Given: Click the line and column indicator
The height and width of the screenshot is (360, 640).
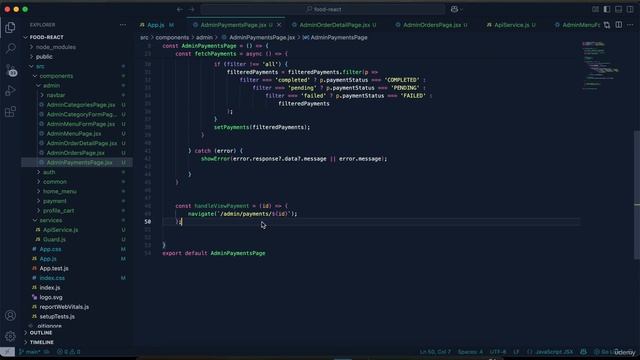Looking at the screenshot, I should pos(436,351).
